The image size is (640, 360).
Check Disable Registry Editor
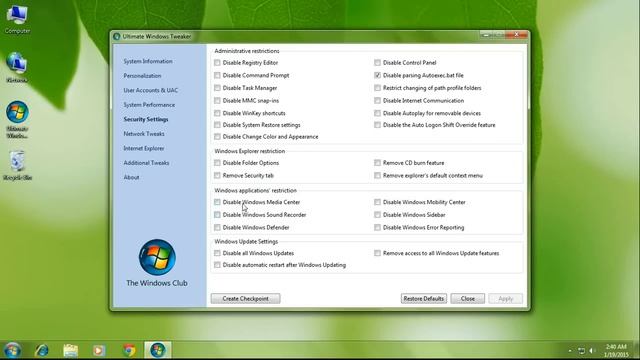[217, 62]
